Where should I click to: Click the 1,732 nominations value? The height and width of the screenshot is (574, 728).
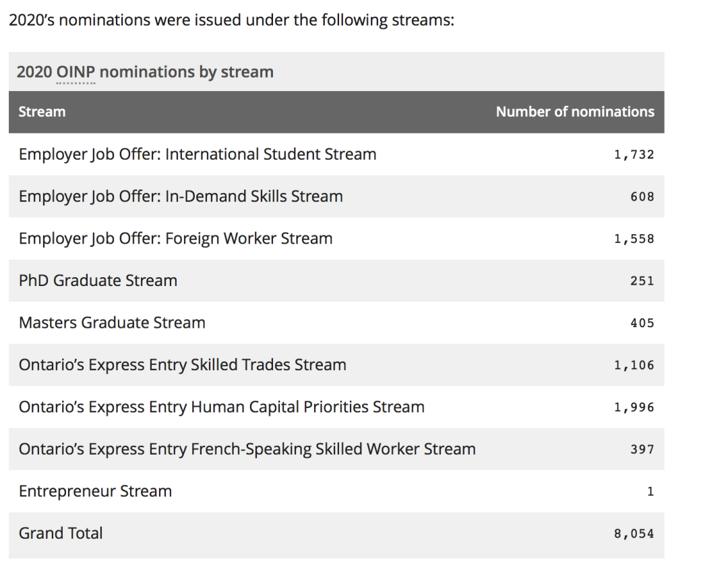point(633,154)
